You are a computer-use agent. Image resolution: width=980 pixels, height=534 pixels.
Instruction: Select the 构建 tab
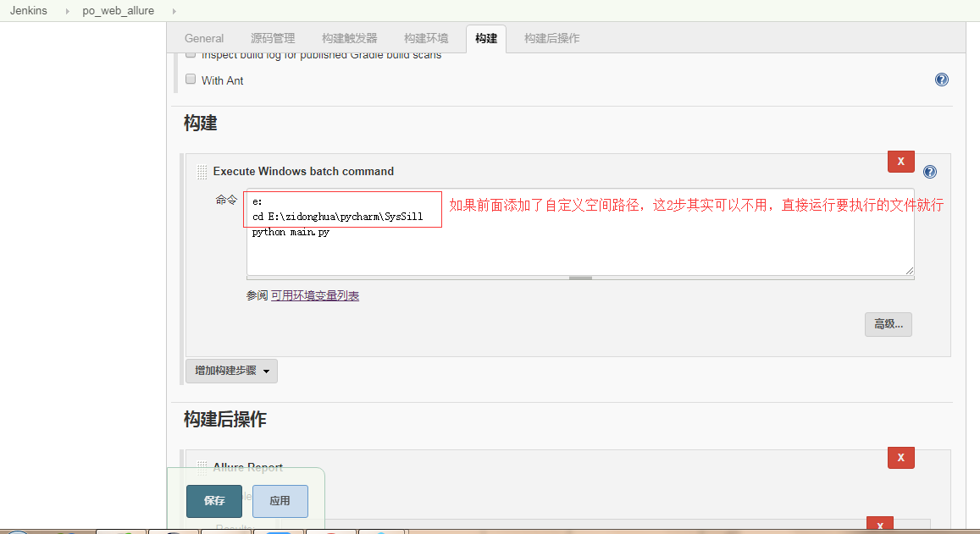485,39
